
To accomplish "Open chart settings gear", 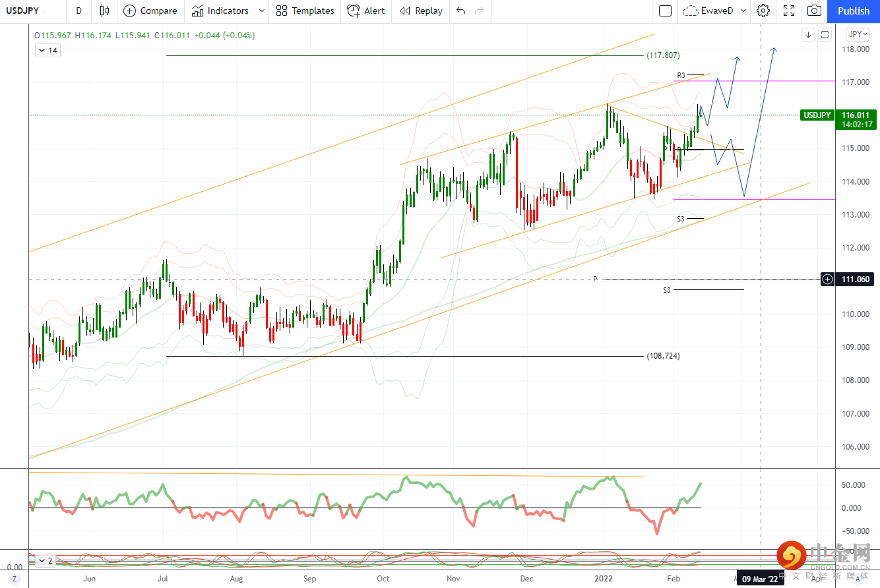I will coord(763,11).
